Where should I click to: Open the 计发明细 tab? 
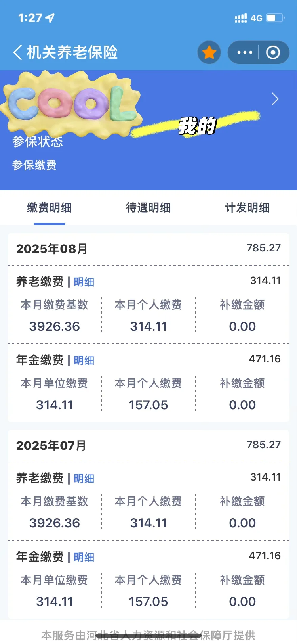pyautogui.click(x=247, y=207)
